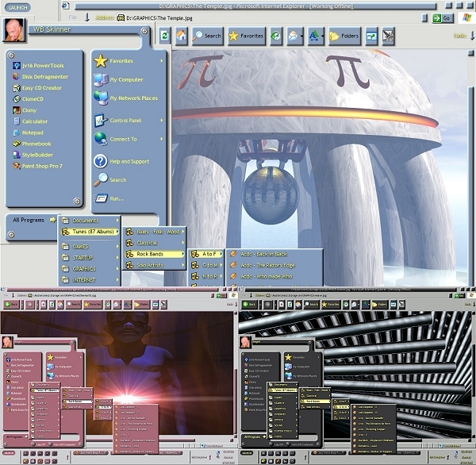Open Easy CD Creator shortcut

tap(37, 88)
